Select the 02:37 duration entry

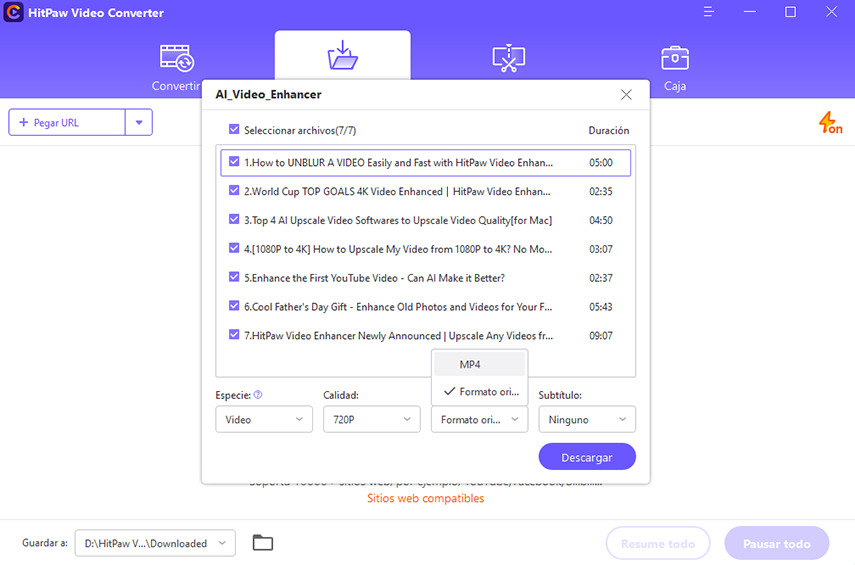[x=601, y=278]
